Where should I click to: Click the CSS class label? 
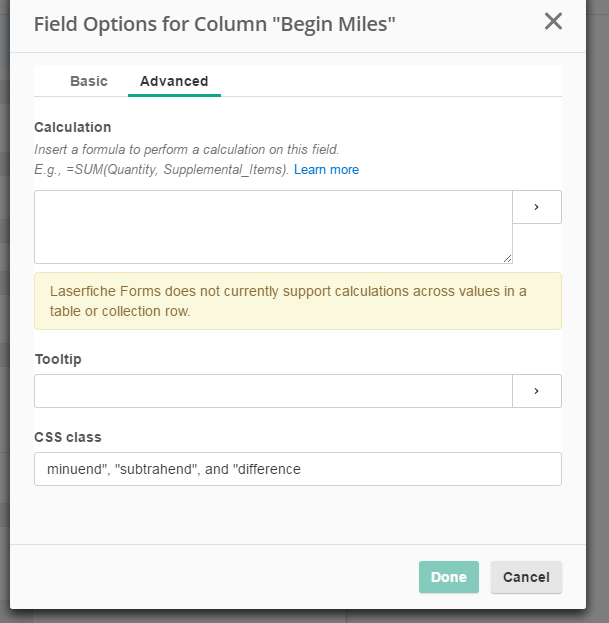point(68,437)
